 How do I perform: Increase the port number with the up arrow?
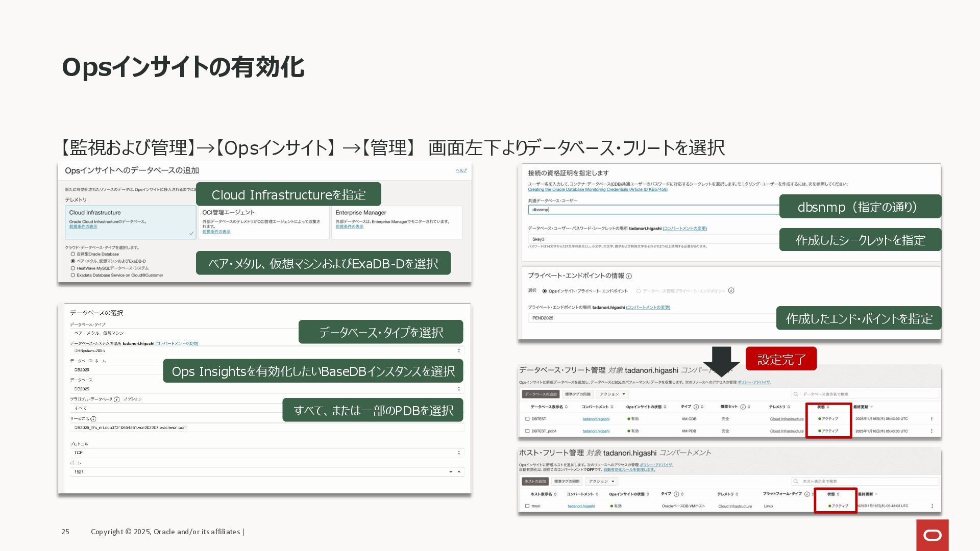(459, 472)
